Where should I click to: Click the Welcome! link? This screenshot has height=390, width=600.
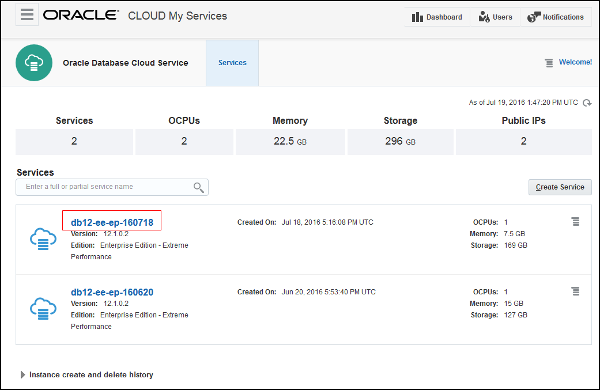point(575,62)
